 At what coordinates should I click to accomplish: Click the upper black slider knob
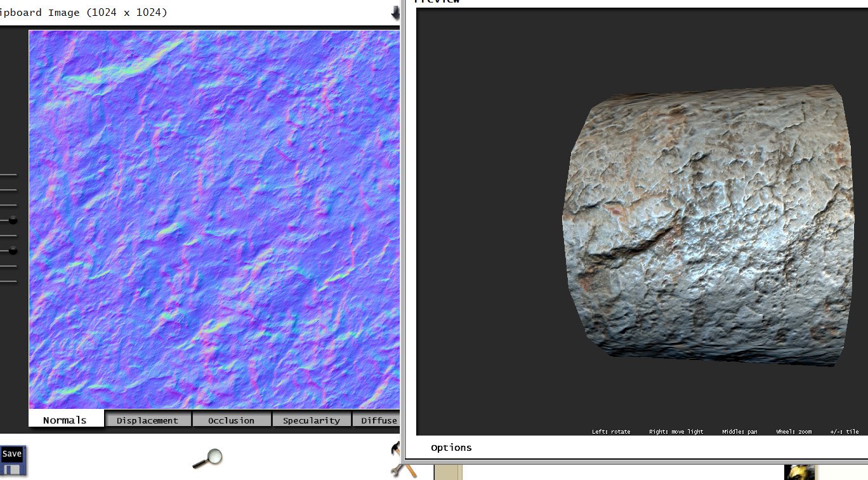tap(13, 220)
